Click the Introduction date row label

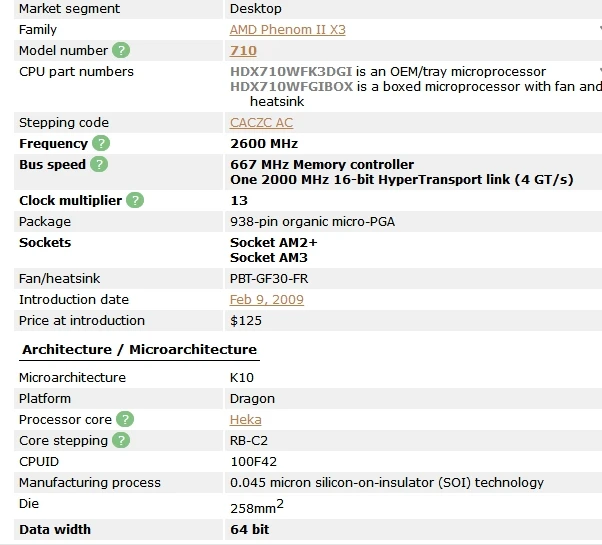(74, 300)
